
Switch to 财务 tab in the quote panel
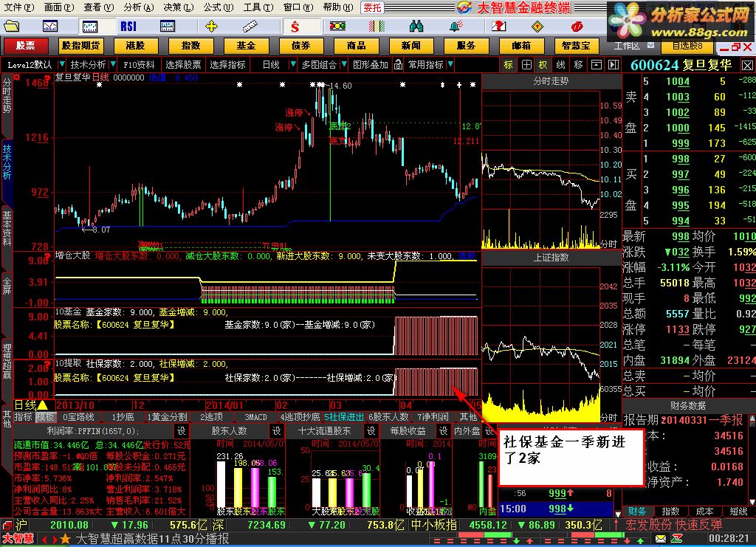coord(637,512)
